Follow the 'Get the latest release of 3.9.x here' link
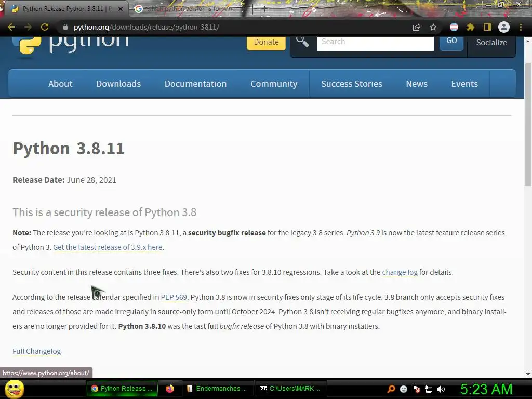532x399 pixels. (x=108, y=247)
